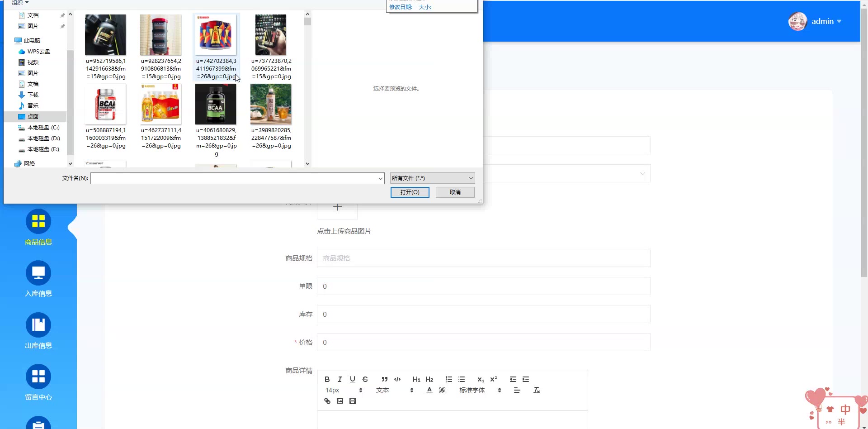Select 本地磁盘 (D:) in the tree

(x=39, y=138)
